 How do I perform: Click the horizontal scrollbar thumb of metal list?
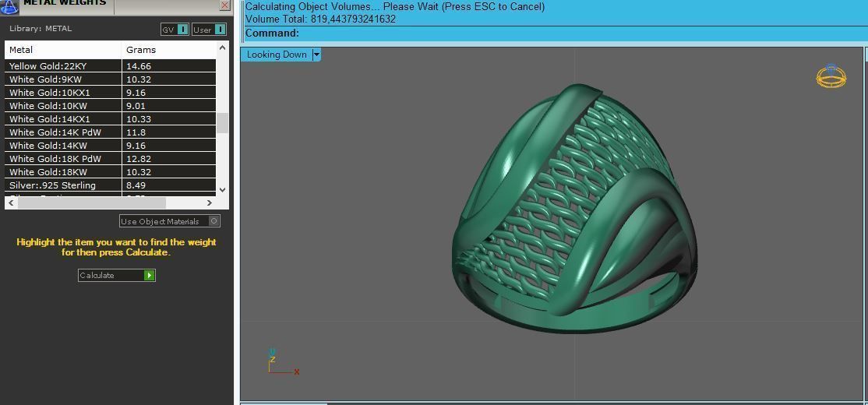[92, 203]
